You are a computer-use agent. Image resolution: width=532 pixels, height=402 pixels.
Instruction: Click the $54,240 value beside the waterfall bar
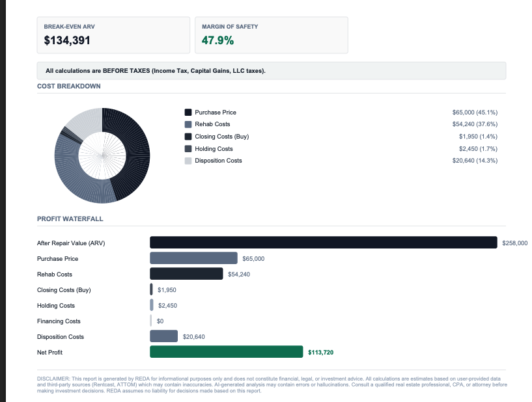(239, 275)
